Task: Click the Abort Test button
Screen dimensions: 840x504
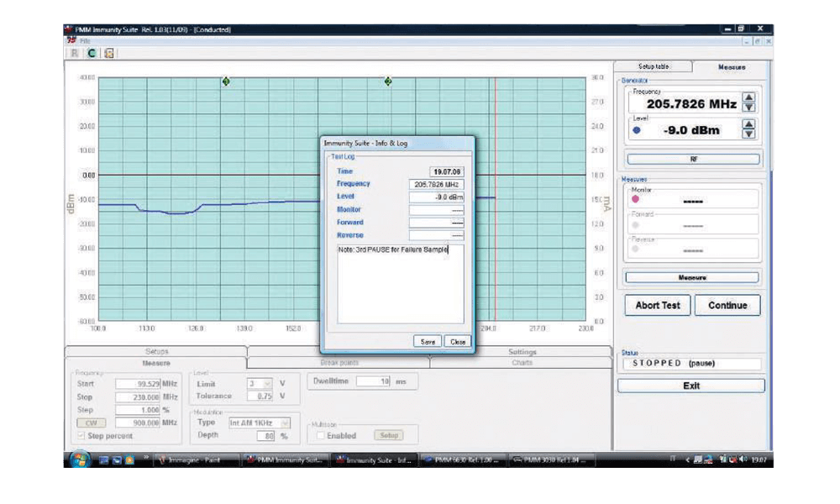Action: click(656, 305)
